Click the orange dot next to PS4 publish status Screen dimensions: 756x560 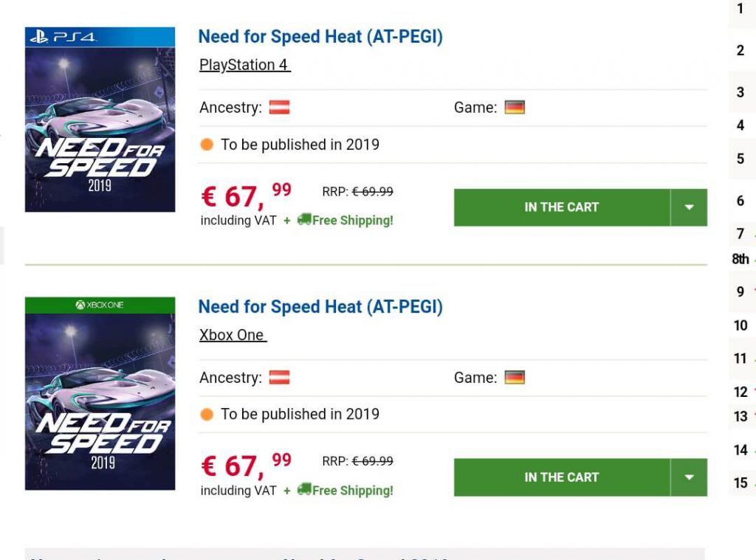[x=207, y=145]
